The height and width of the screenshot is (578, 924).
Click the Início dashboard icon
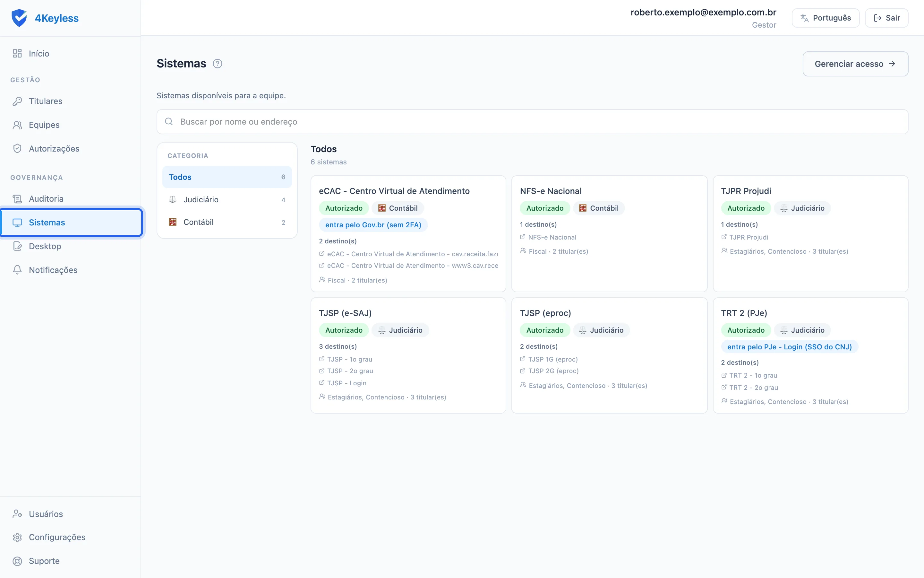pyautogui.click(x=17, y=53)
